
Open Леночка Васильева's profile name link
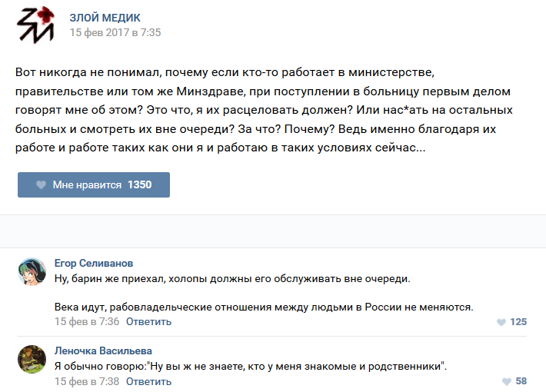tap(103, 350)
